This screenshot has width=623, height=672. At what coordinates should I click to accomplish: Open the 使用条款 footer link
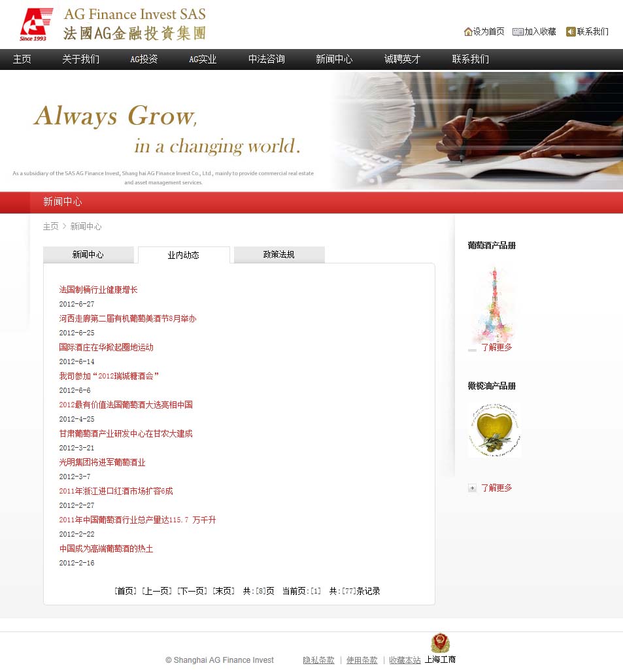point(362,660)
